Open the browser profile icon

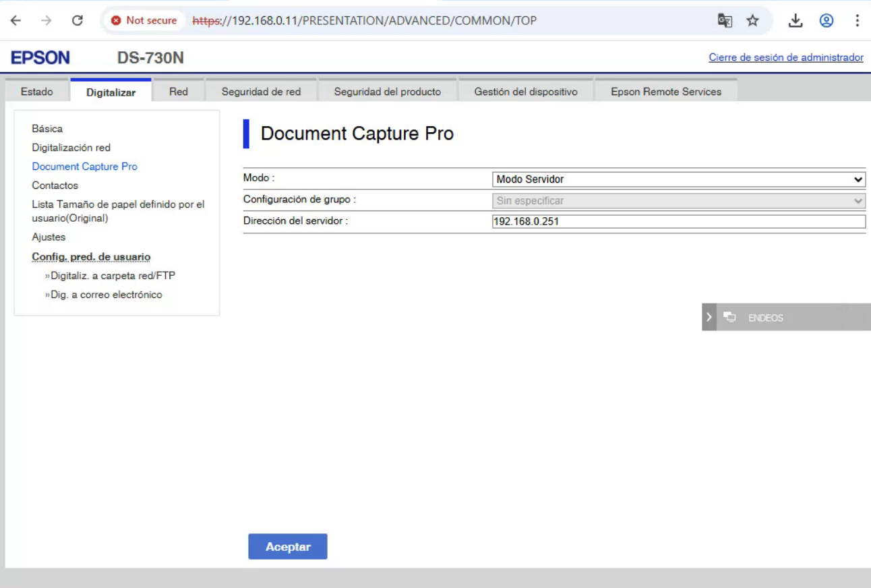click(827, 20)
